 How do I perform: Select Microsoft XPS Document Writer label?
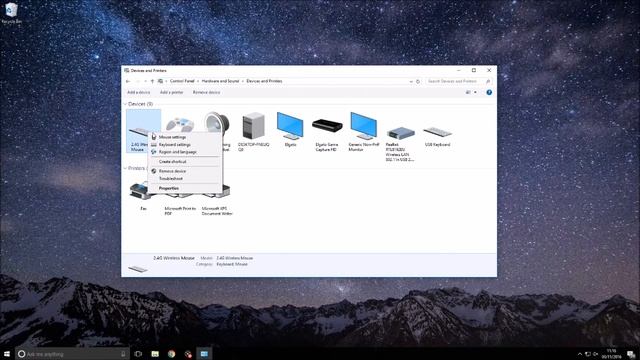[x=217, y=211]
